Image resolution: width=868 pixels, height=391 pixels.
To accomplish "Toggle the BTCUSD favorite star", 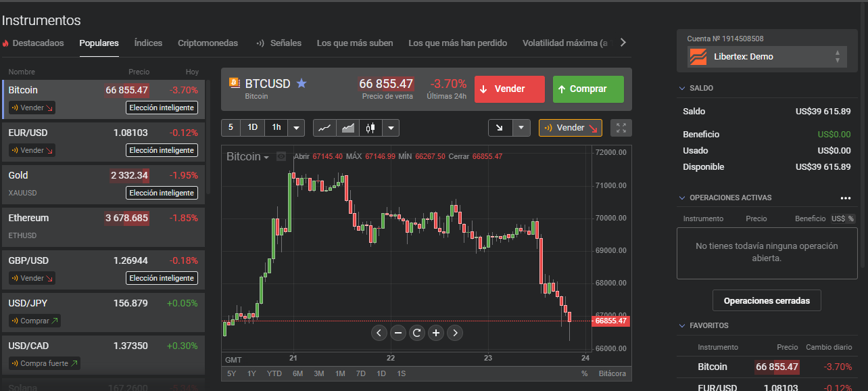I will pyautogui.click(x=302, y=83).
